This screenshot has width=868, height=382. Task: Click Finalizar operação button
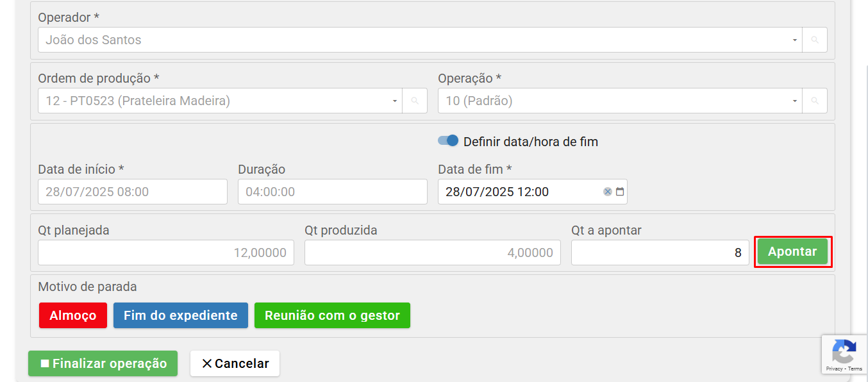(103, 363)
